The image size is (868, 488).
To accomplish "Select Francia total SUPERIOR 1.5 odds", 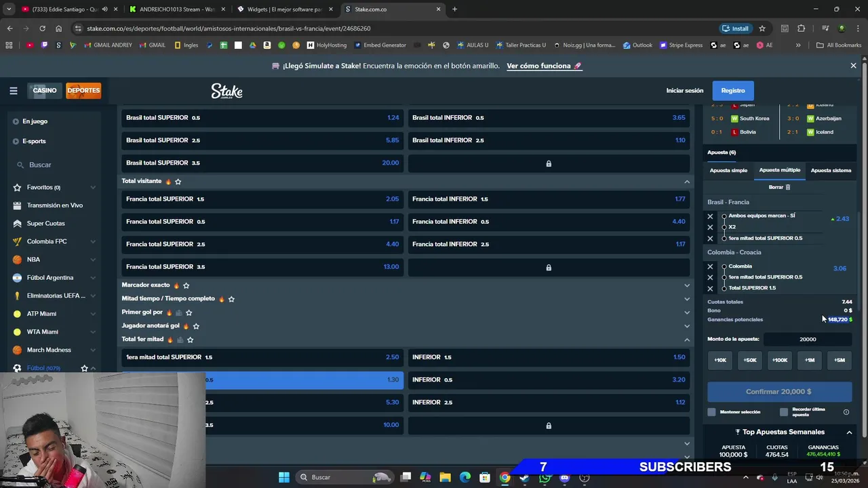I will point(262,199).
